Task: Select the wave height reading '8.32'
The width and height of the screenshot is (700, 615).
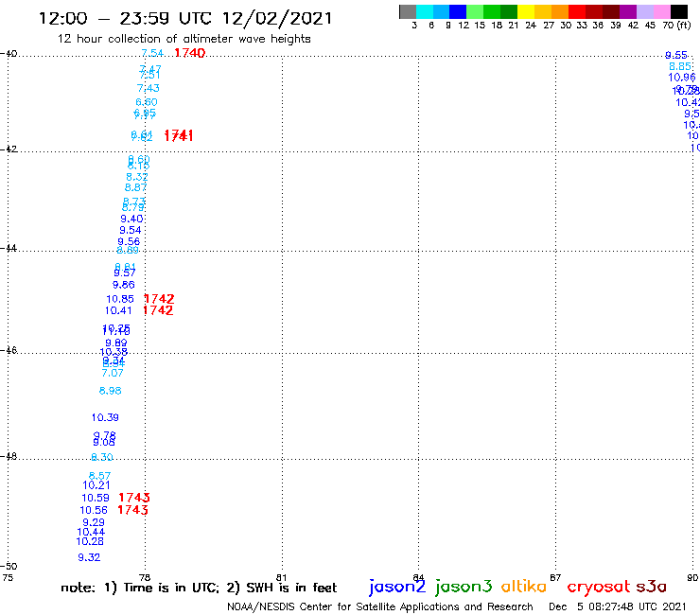Action: point(137,177)
